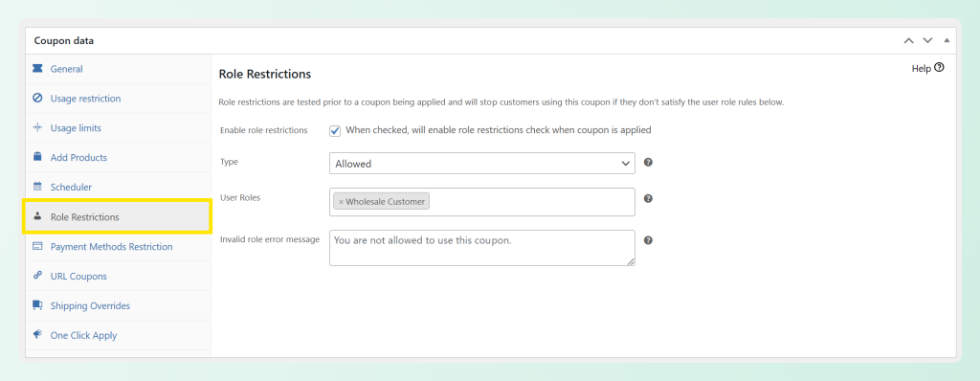Move Coupon data panel down
Screen dimensions: 980x381
point(927,40)
